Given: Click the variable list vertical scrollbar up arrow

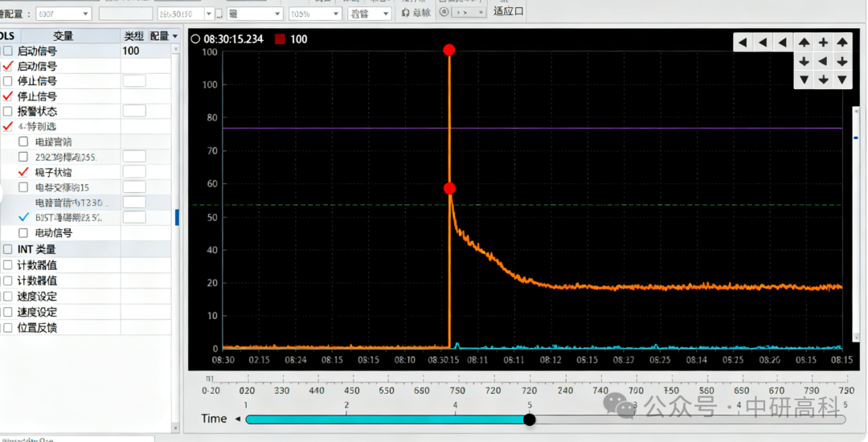Looking at the screenshot, I should tap(176, 49).
